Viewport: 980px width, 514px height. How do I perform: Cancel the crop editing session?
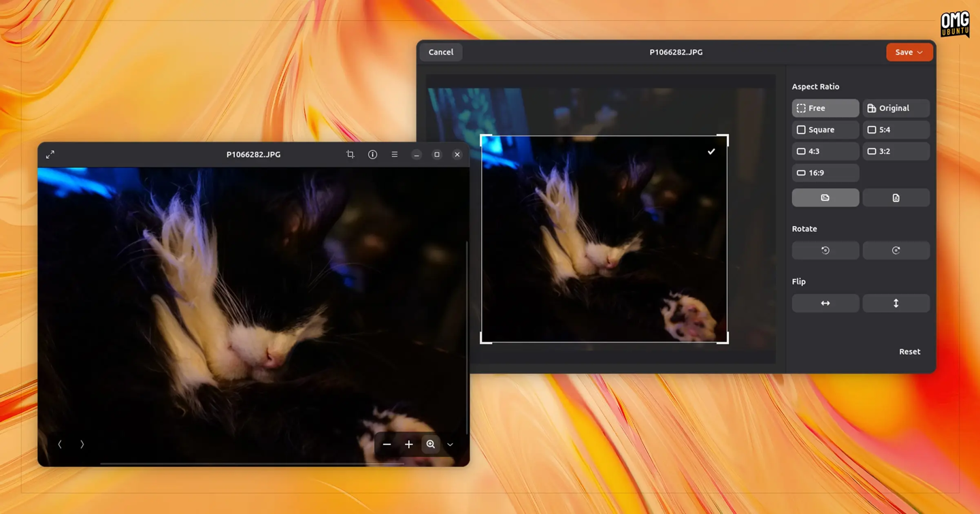441,52
